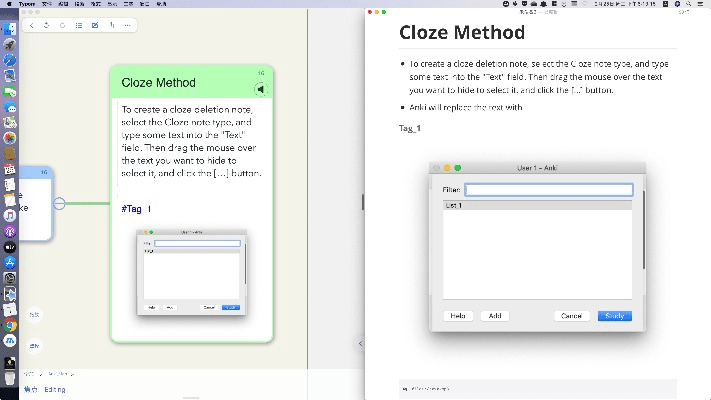
Task: Toggle the speaker icon on the Cloze Method card
Action: (260, 89)
